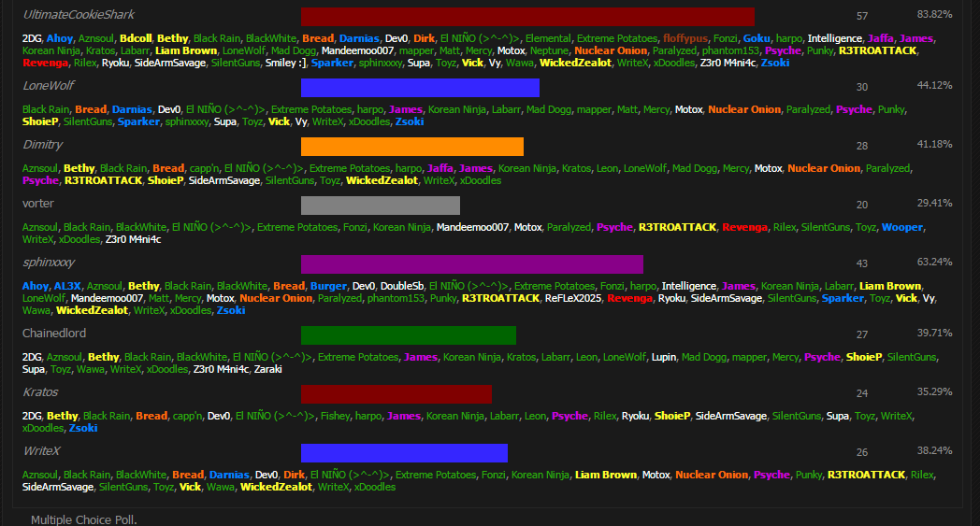This screenshot has width=980, height=526.
Task: Click voter name Zaraki
Action: pyautogui.click(x=268, y=370)
